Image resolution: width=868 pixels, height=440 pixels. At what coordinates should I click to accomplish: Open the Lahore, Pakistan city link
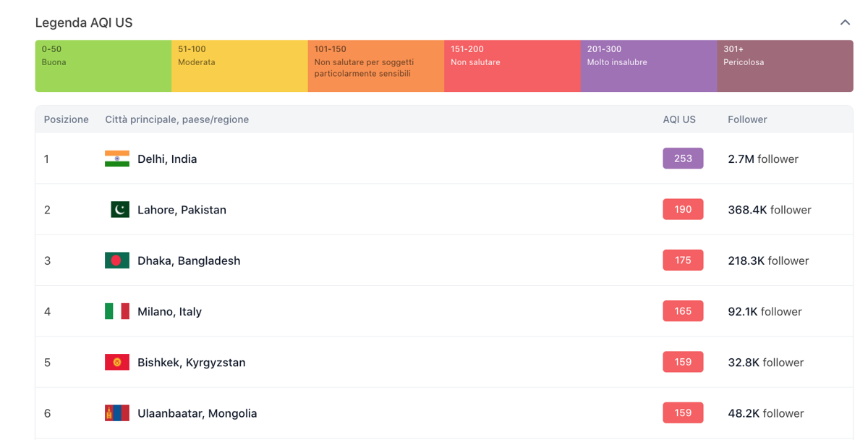182,210
